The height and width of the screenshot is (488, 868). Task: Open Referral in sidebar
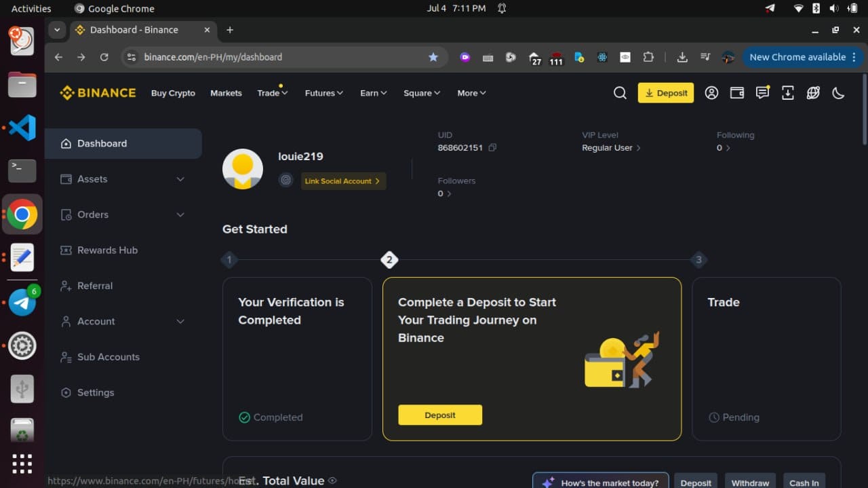(123, 286)
